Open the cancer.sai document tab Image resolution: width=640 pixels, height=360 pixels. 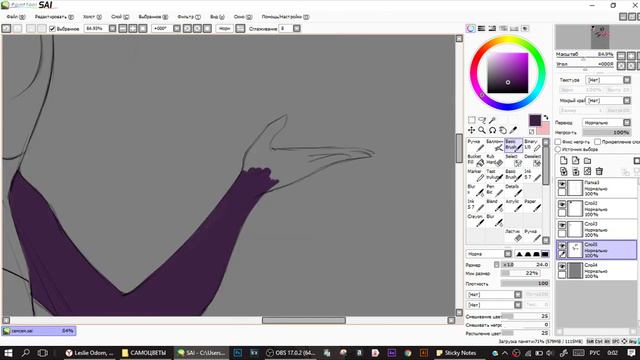(x=39, y=331)
